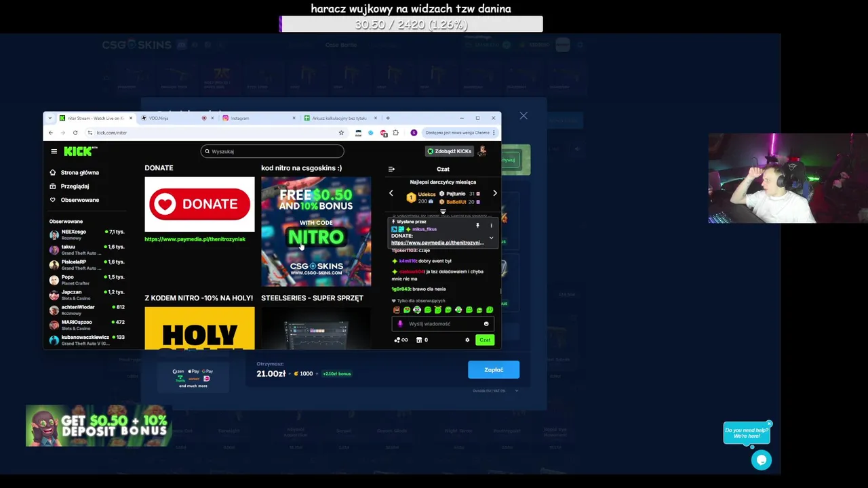Open Przeglądaj in Kick sidebar

tap(69, 186)
